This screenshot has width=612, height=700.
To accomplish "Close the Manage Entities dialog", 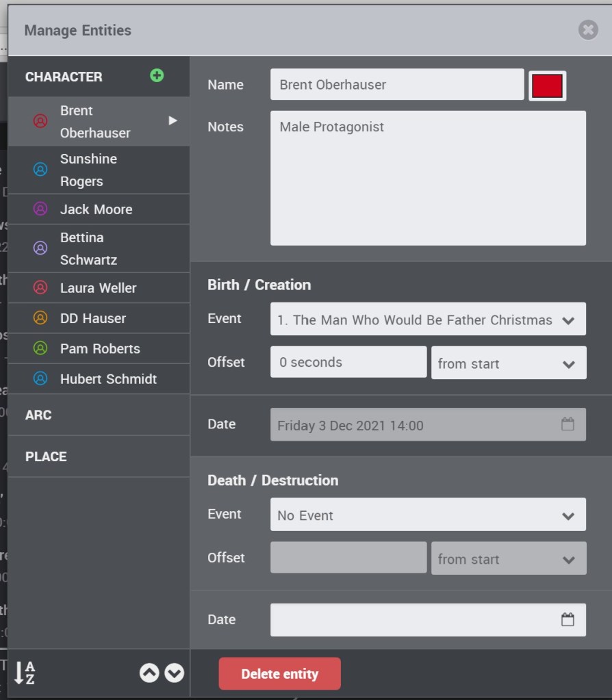I will tap(588, 30).
